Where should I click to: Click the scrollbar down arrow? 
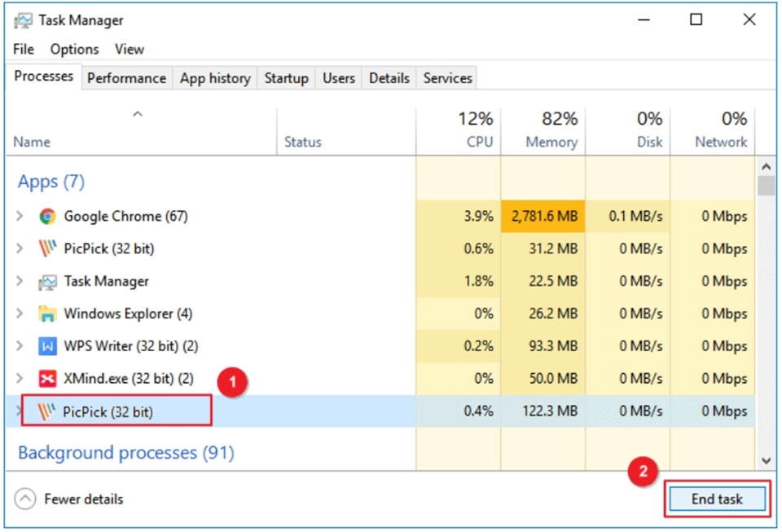click(766, 460)
